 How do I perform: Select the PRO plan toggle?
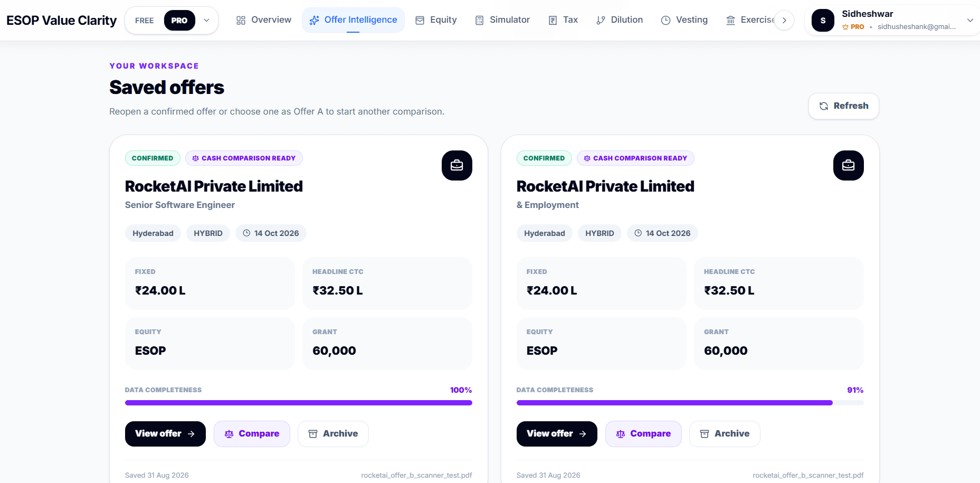pos(179,21)
